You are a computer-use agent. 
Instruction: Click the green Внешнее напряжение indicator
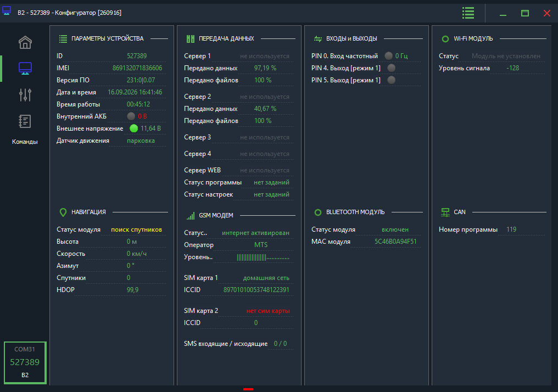tap(134, 128)
